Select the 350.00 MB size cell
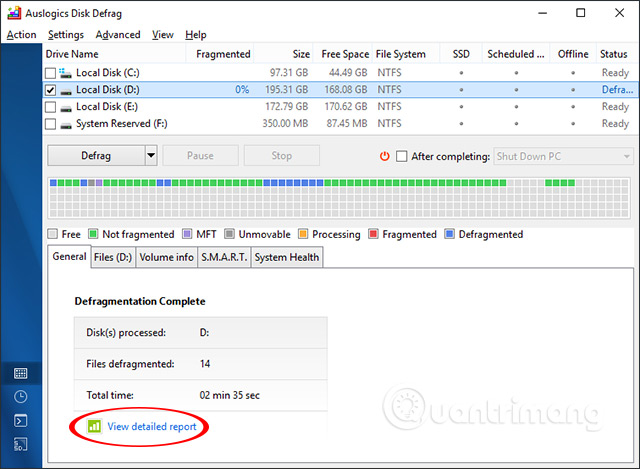Viewport: 640px width, 469px height. pyautogui.click(x=285, y=123)
